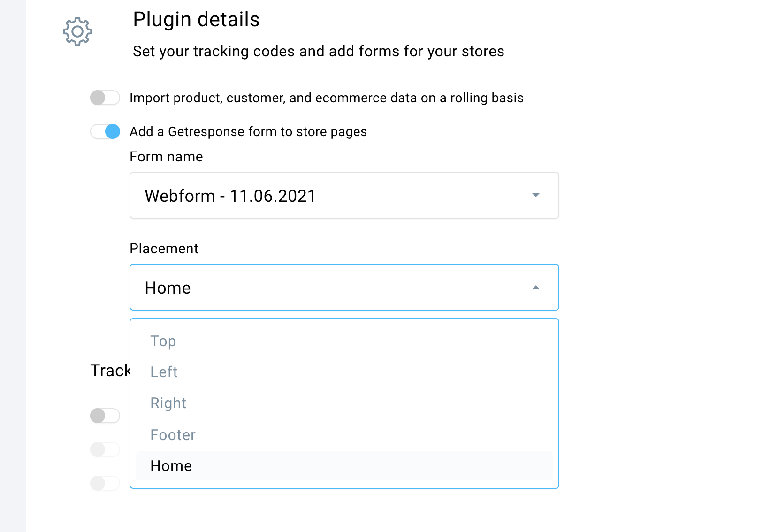Enable rolling basis data import toggle
Screen dimensions: 778x532
[105, 98]
